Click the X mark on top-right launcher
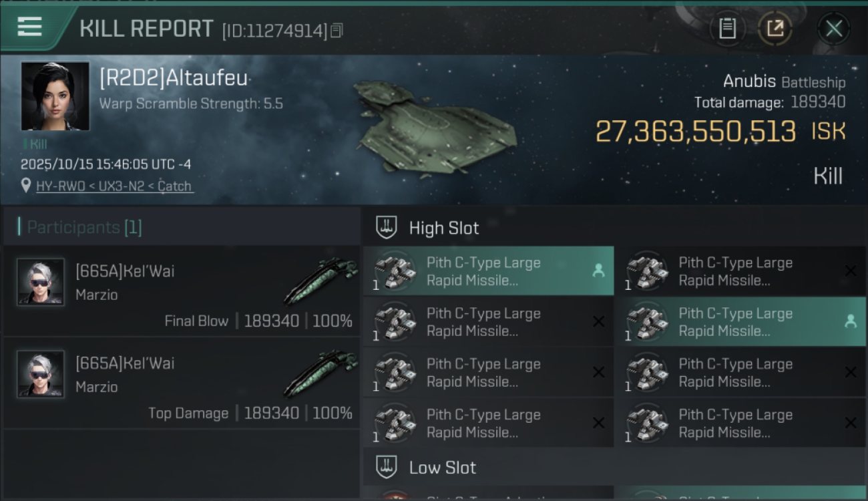 tap(850, 271)
